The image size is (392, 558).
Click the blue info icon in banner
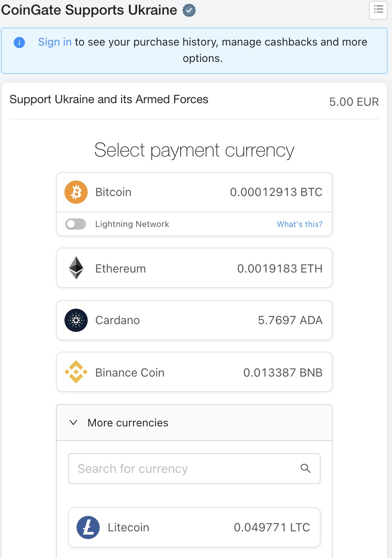coord(19,43)
